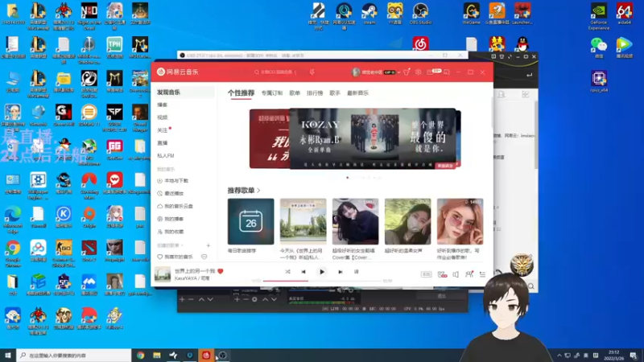This screenshot has height=362, width=644.
Task: Open the sound quality badge in player bar
Action: [x=427, y=274]
